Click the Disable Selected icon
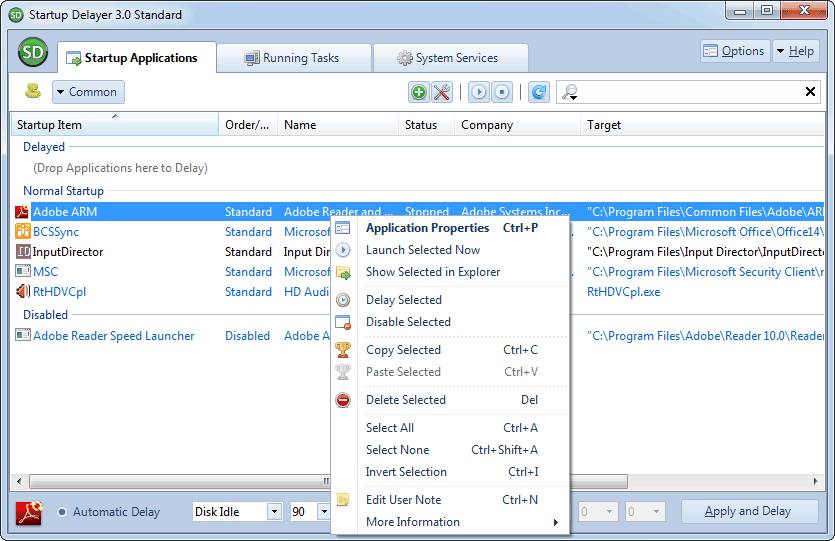835x541 pixels. click(343, 322)
